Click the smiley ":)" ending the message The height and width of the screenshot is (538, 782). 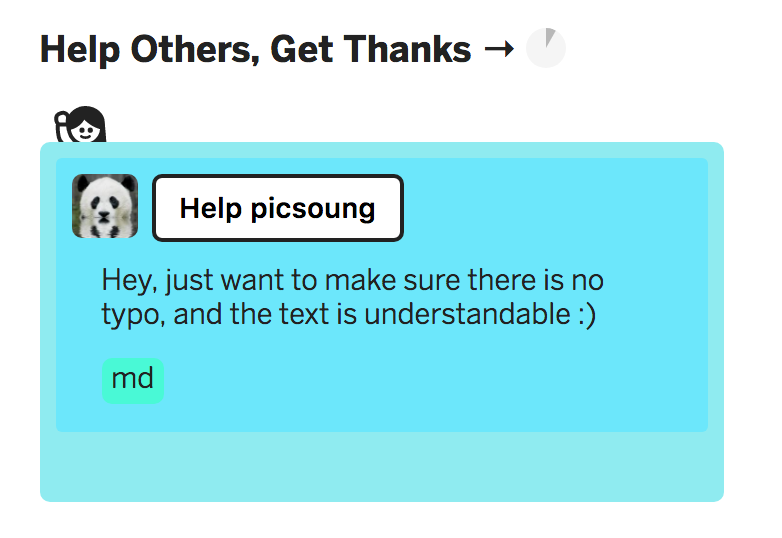coord(586,315)
